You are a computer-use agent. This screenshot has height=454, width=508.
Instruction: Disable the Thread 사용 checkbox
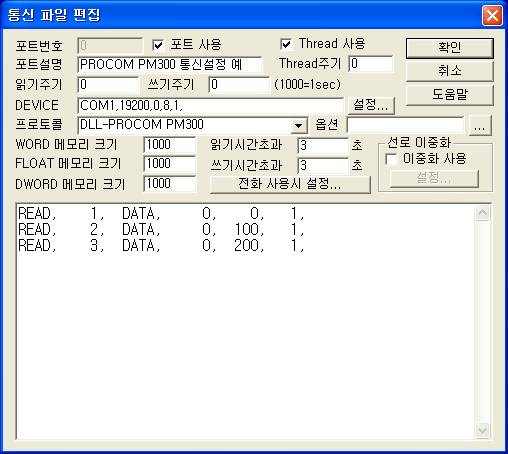[x=286, y=44]
